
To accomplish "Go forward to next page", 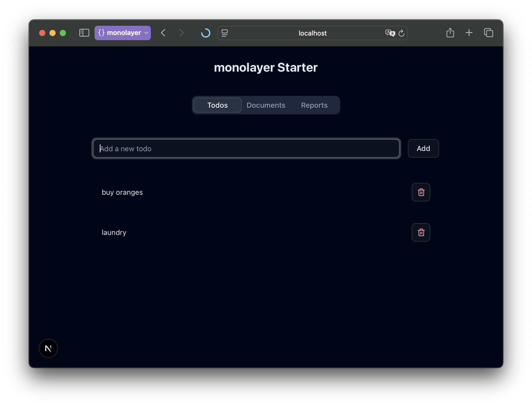I will pos(181,33).
